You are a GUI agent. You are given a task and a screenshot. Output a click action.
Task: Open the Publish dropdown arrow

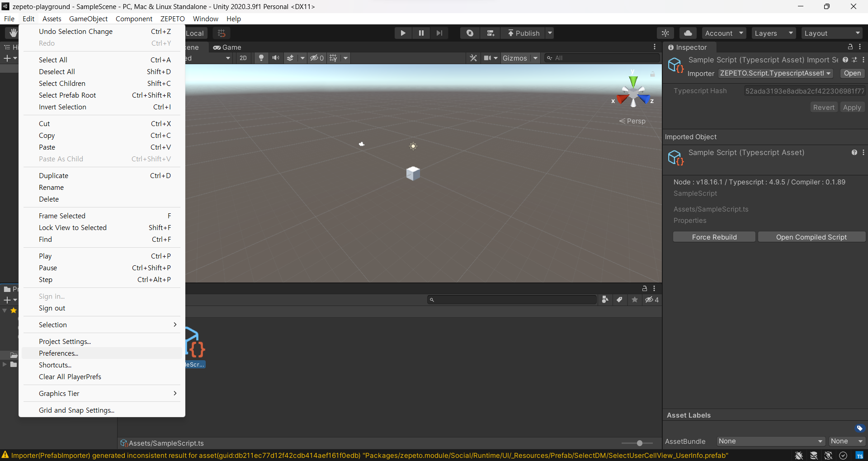click(550, 33)
